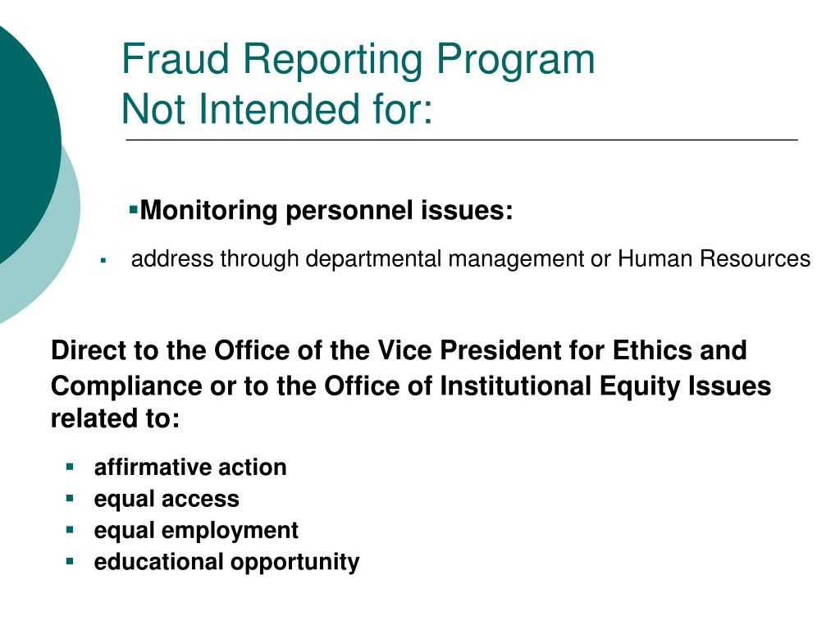Click the Office of Institutional Equity line
Screen dimensions: 840x630
point(410,386)
